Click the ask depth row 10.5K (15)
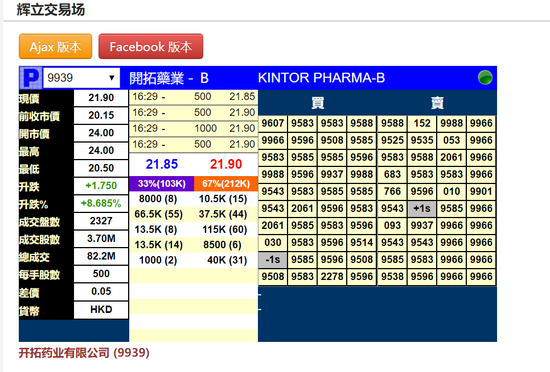Viewport: 550px width, 372px height. click(223, 199)
